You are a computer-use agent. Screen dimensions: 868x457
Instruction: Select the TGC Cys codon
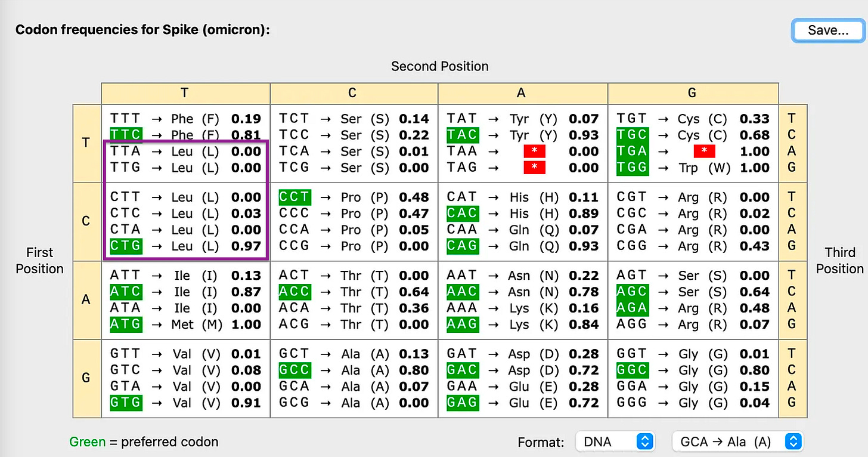[632, 135]
